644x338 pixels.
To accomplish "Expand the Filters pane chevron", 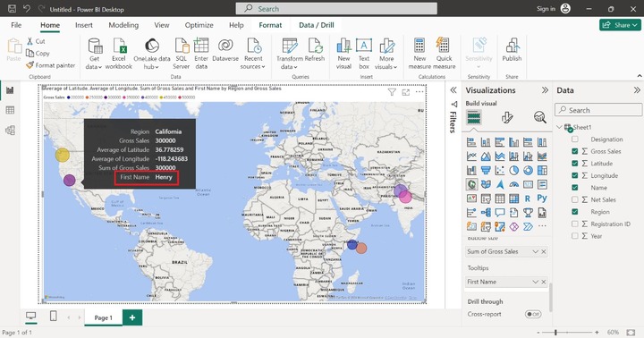I will coord(453,90).
